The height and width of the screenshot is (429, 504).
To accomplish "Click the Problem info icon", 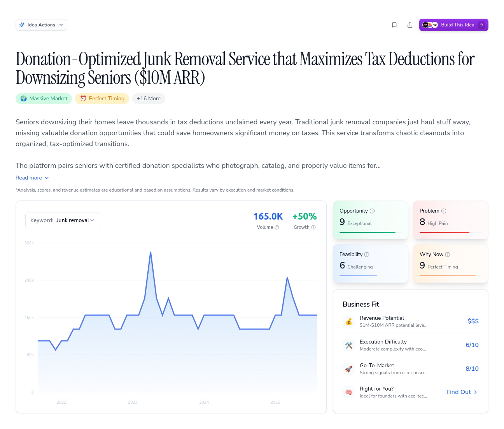I will (444, 211).
